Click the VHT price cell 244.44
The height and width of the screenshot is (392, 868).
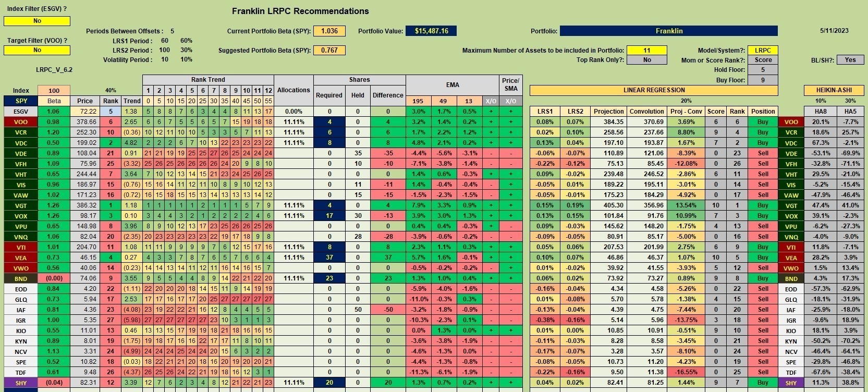click(85, 174)
